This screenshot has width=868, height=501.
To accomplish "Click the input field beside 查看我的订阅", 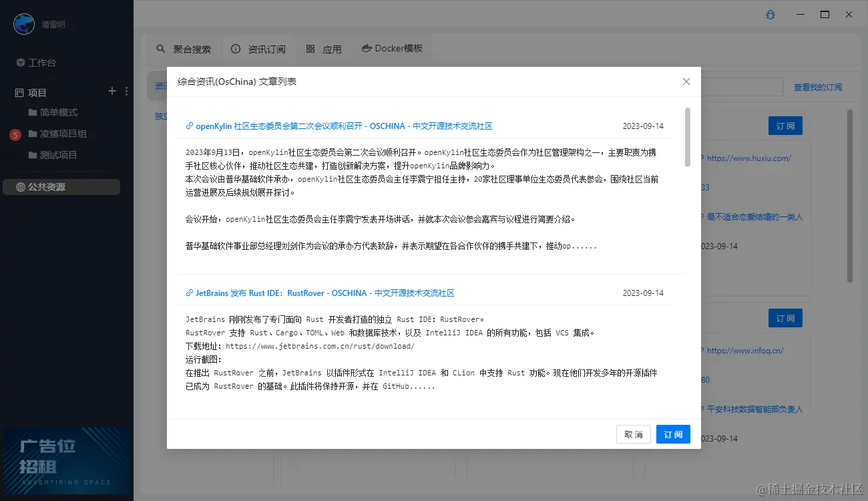I will coord(742,87).
